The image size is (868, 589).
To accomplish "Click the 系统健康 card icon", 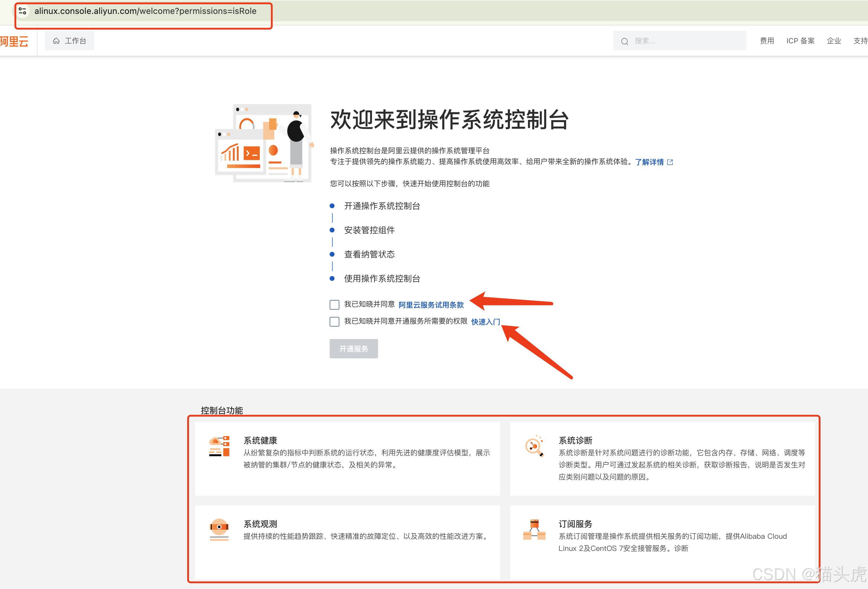I will [x=219, y=446].
